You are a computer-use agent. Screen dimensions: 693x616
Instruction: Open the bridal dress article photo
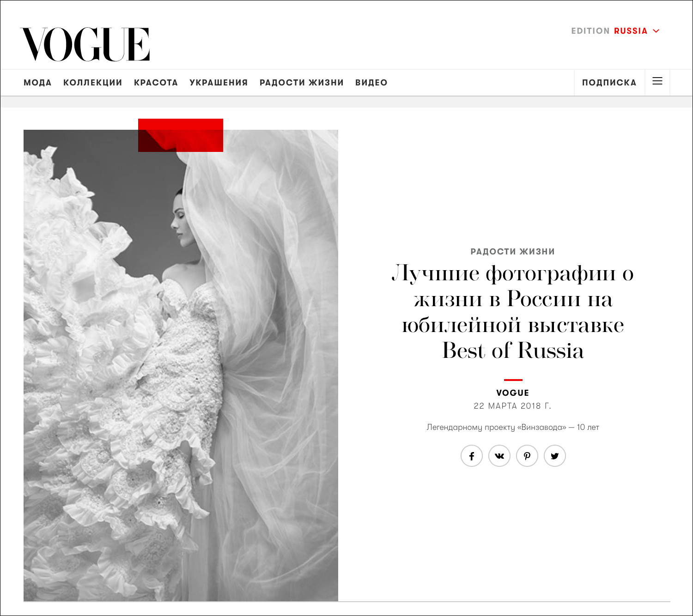pos(181,365)
